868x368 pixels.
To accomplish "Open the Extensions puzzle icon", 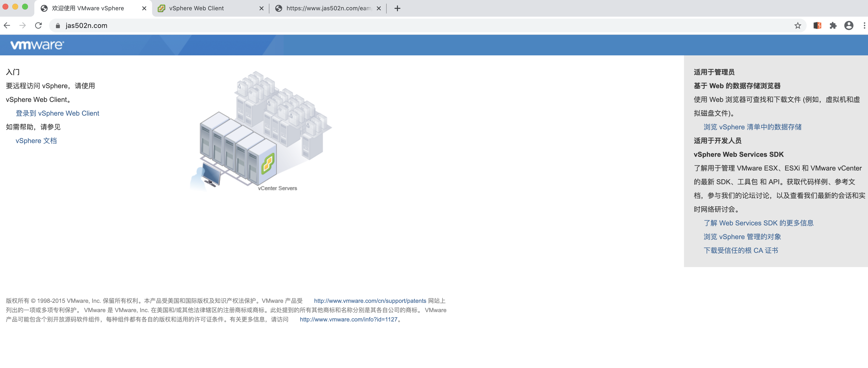I will 833,25.
